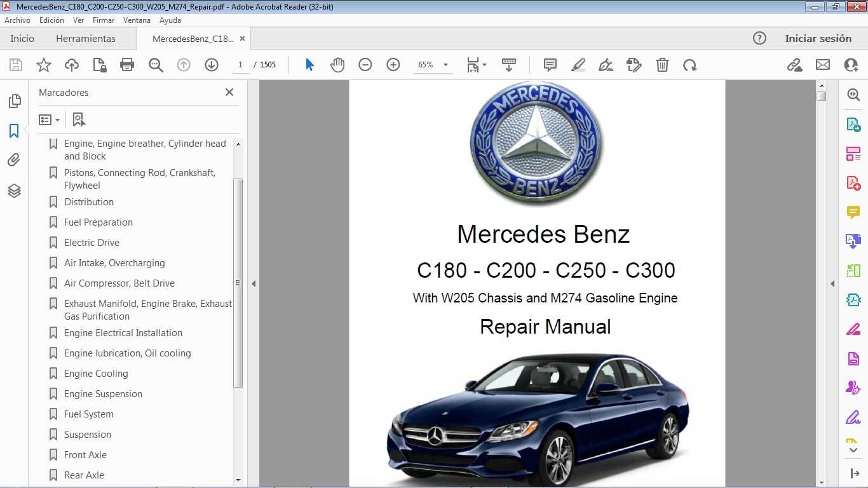Expand the right tools pane fully
Viewport: 868px width, 488px height.
tap(853, 474)
